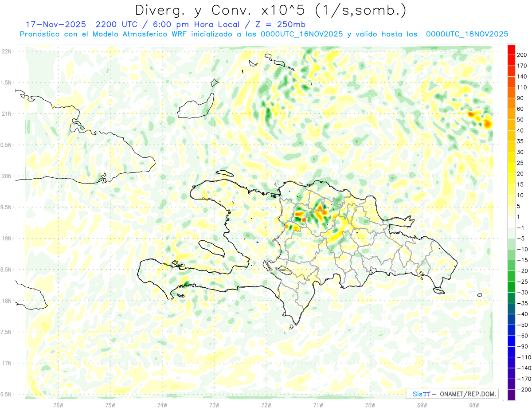Screen dimensions: 532x411
Task: Click the "-50" color scale label
Action: coord(522,325)
